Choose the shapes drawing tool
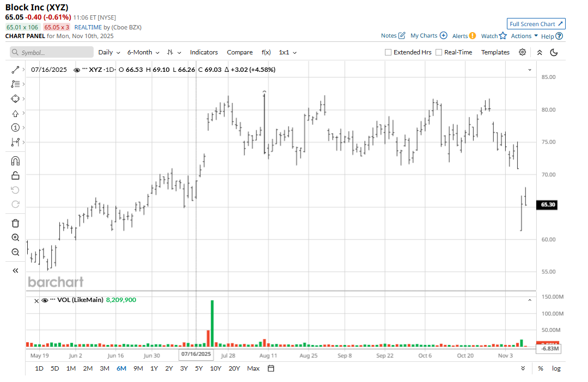588x382 pixels. point(15,98)
